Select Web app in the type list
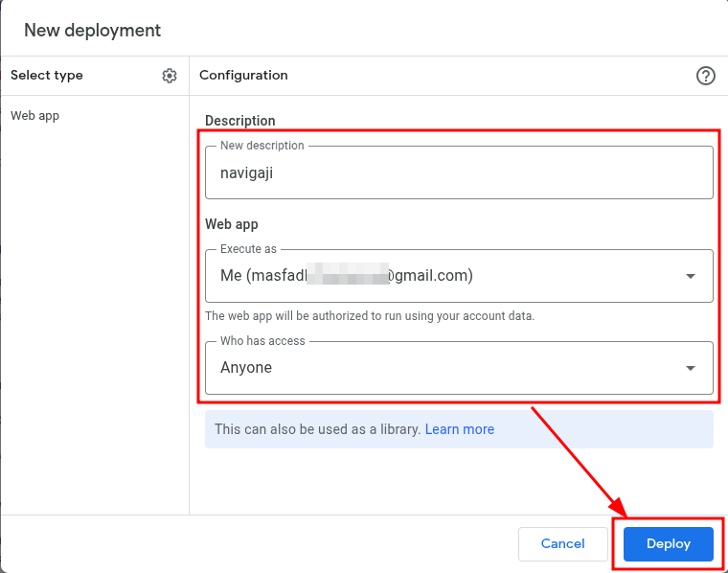 [x=35, y=116]
